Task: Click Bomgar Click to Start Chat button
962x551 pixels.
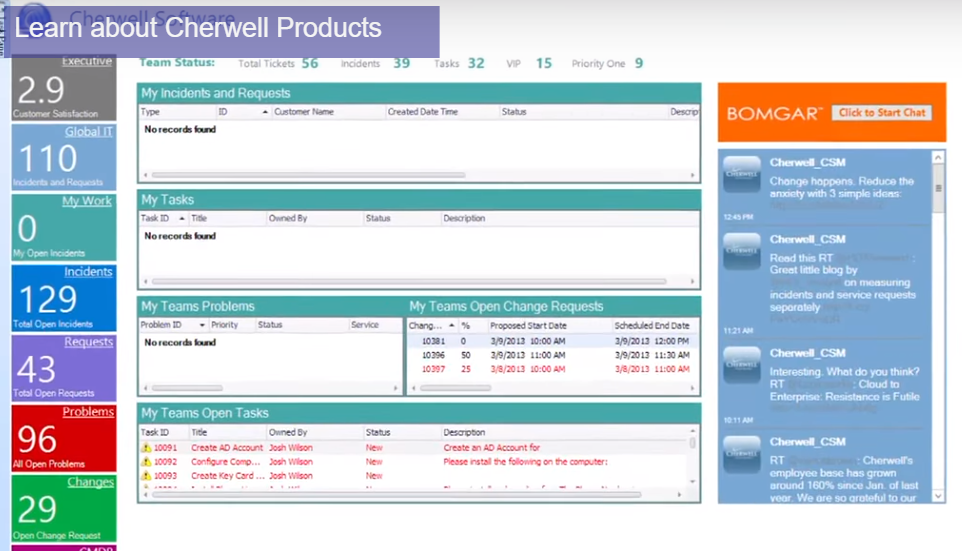Action: click(882, 113)
